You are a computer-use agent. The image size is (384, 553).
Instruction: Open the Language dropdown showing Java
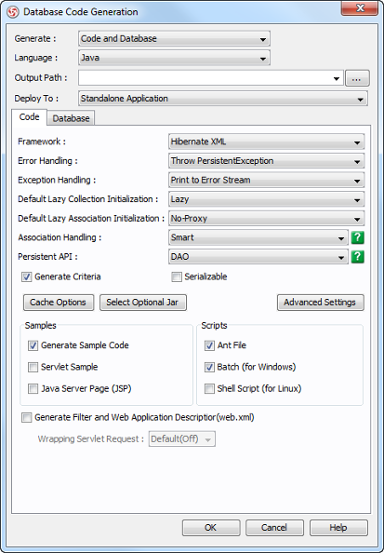(x=174, y=58)
